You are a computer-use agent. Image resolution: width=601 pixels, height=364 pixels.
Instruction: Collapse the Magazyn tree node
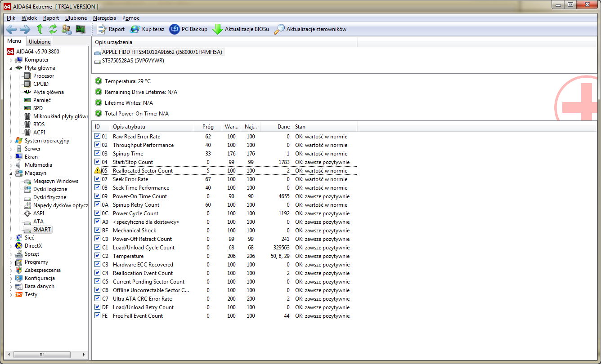pos(11,173)
